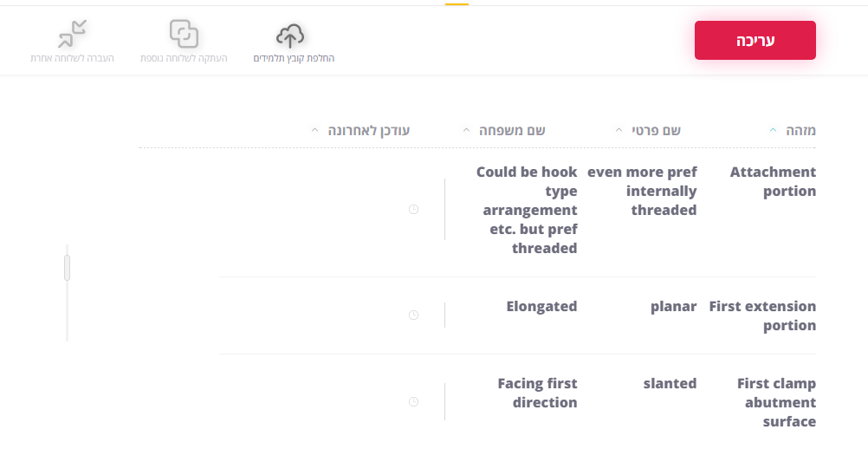
Task: Click the עודכן לאחרונה column header
Action: [x=368, y=131]
